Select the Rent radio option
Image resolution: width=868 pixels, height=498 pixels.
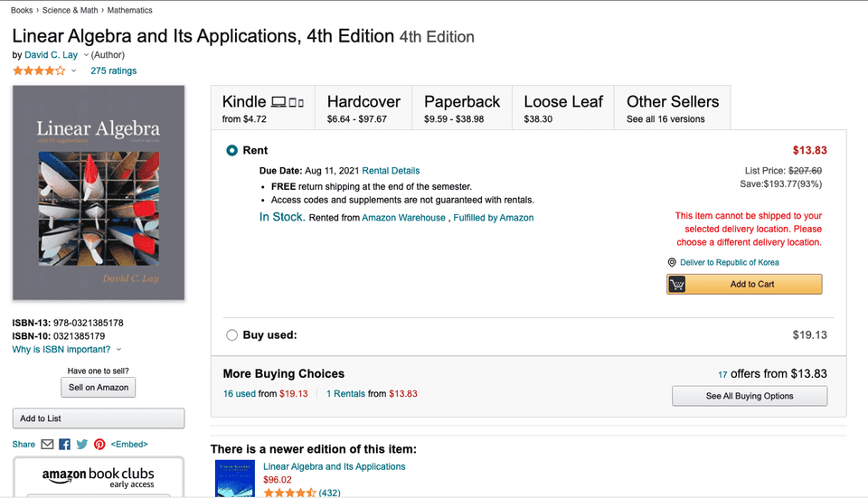point(232,151)
